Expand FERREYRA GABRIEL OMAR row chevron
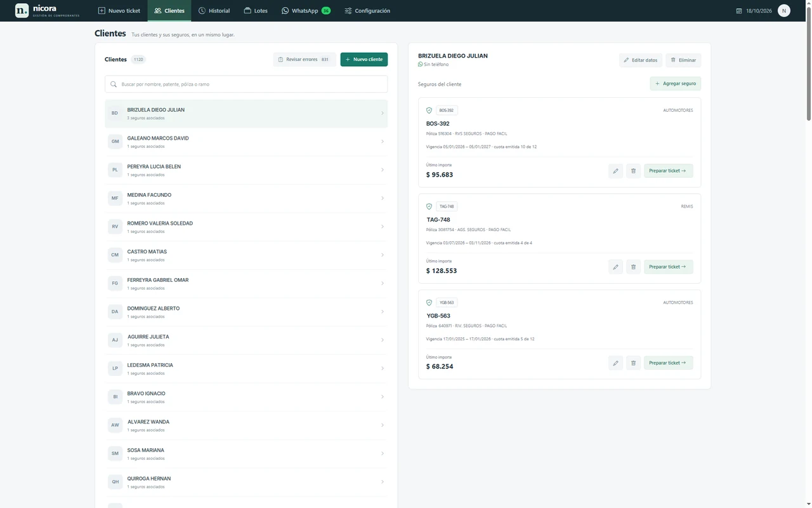This screenshot has height=508, width=812. tap(382, 283)
